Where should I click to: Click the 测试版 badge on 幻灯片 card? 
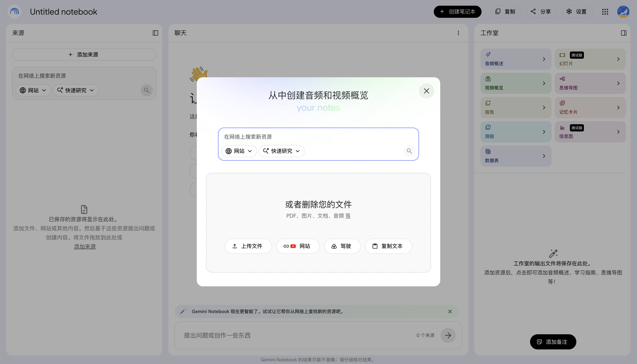pos(577,55)
